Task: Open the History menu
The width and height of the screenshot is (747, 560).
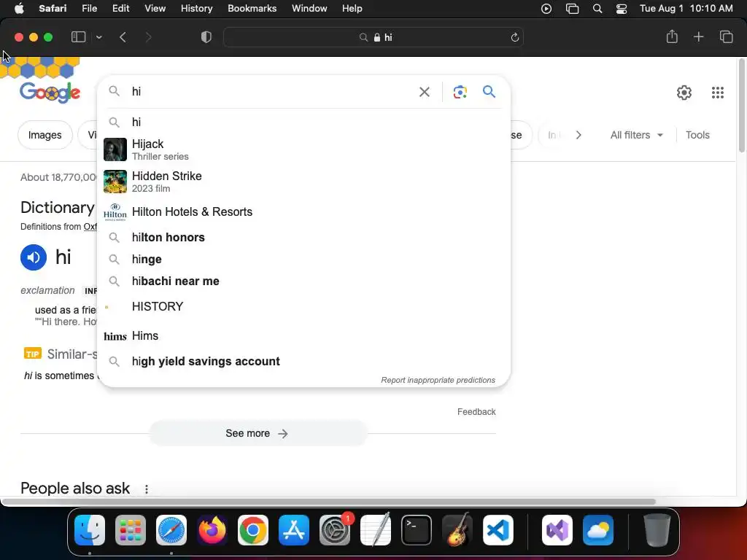Action: 196,9
